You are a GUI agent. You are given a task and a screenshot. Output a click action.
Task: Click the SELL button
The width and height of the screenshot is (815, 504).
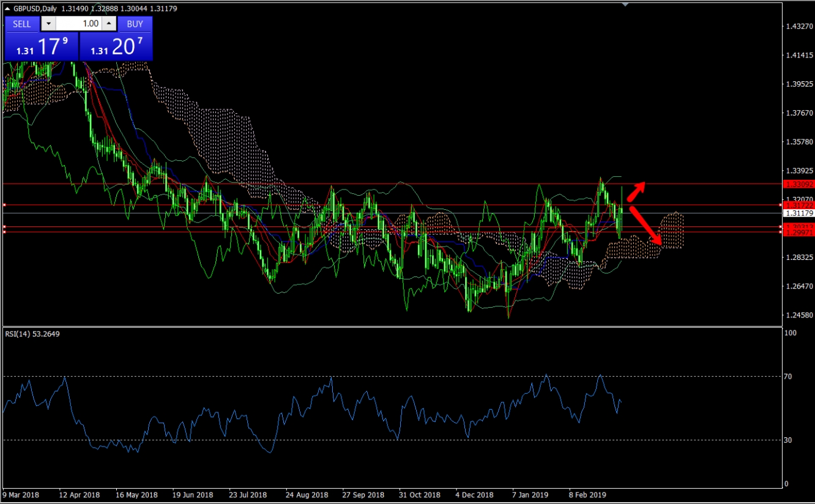[21, 24]
